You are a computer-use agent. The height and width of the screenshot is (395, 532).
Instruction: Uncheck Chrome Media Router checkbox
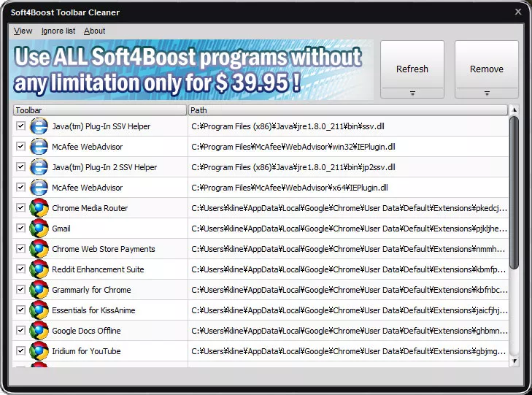pos(20,207)
